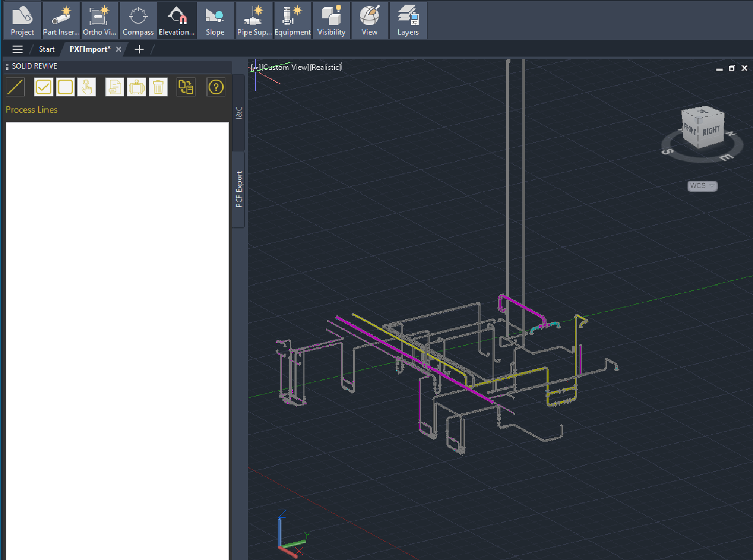Click the file transfer convert icon
The height and width of the screenshot is (560, 753).
[186, 87]
